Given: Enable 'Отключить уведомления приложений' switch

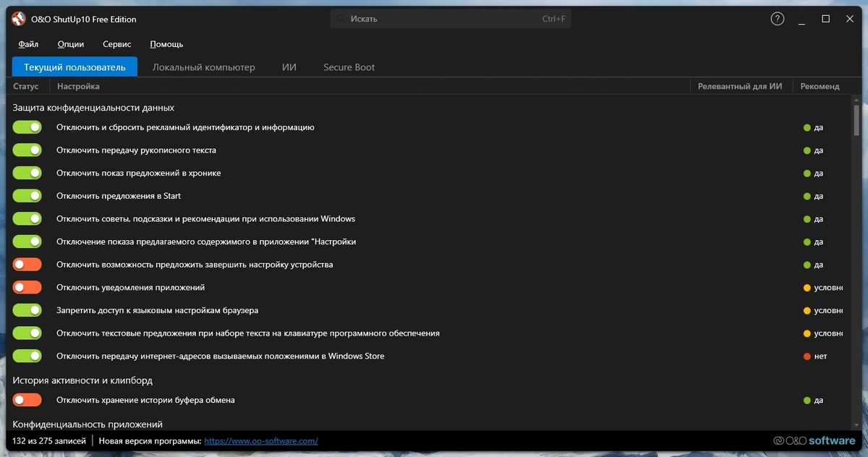Looking at the screenshot, I should pyautogui.click(x=27, y=287).
